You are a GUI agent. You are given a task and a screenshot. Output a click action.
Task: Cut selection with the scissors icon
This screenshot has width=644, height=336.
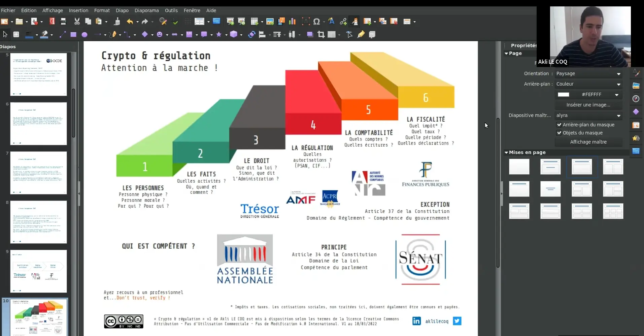tap(77, 22)
